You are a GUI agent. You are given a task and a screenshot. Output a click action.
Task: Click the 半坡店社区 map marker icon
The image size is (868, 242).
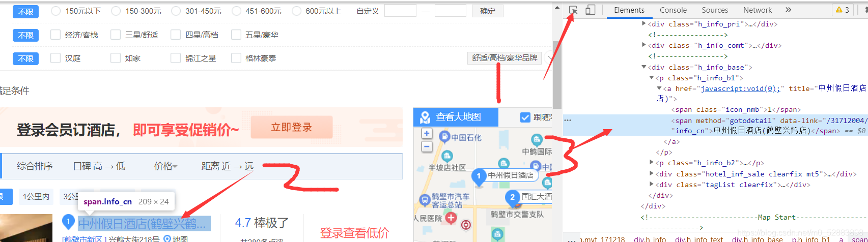tap(447, 156)
